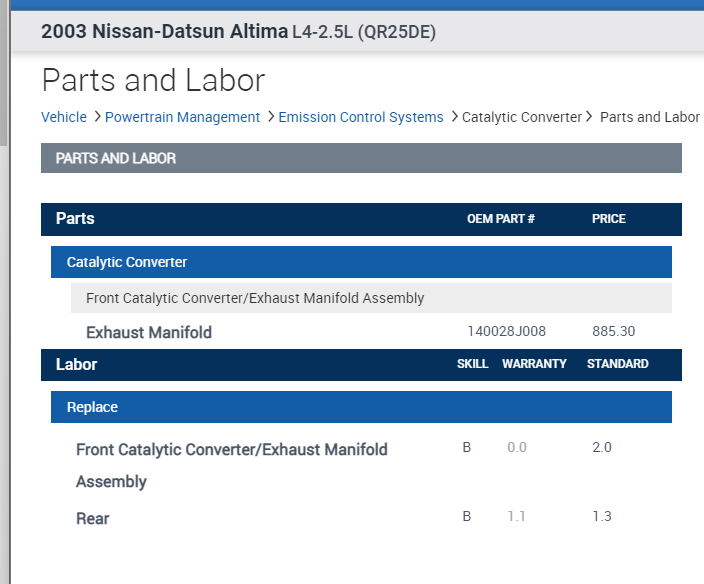Click the chevron before Emission Control Systems
The image size is (704, 584).
(270, 117)
